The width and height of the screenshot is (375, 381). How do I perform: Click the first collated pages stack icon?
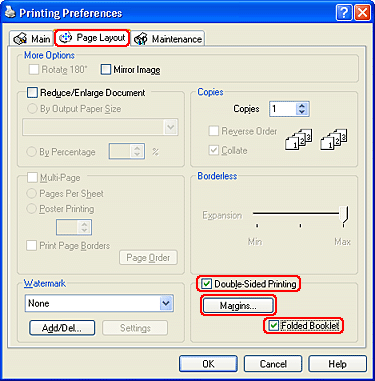tap(299, 139)
